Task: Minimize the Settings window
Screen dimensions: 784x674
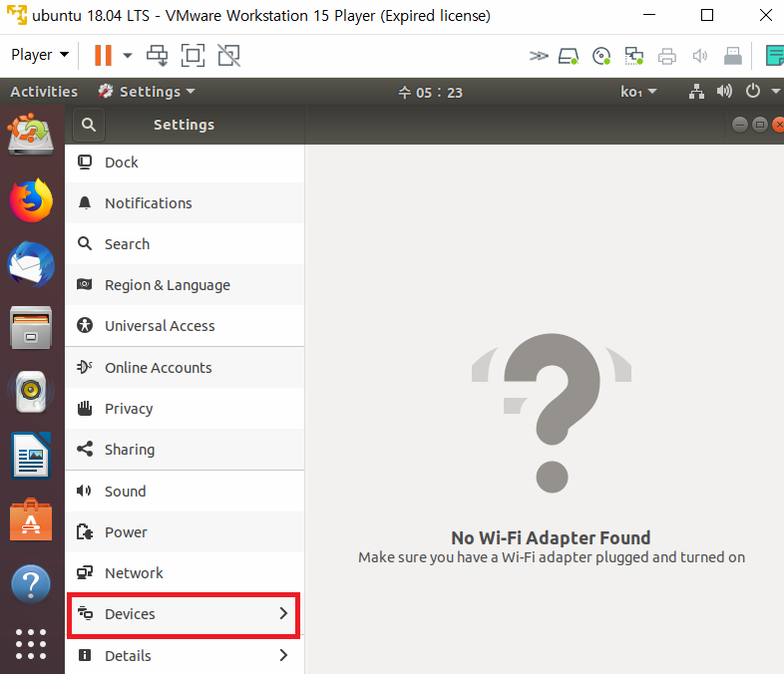Action: 740,124
